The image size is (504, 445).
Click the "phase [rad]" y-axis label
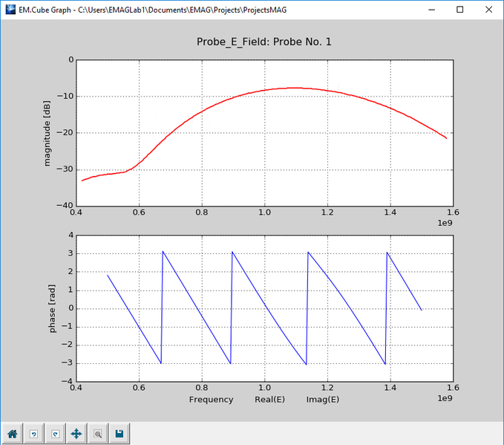[x=53, y=308]
